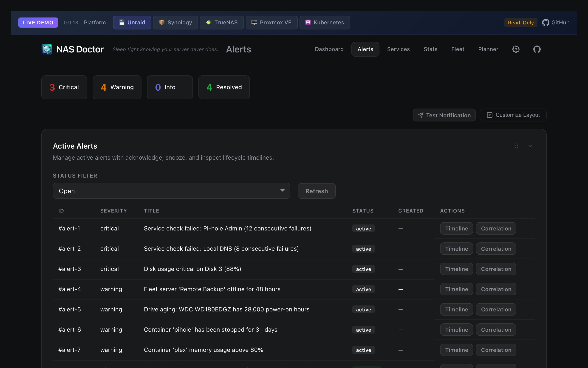This screenshot has height=368, width=588.
Task: Switch platform to Kubernetes
Action: pyautogui.click(x=325, y=22)
